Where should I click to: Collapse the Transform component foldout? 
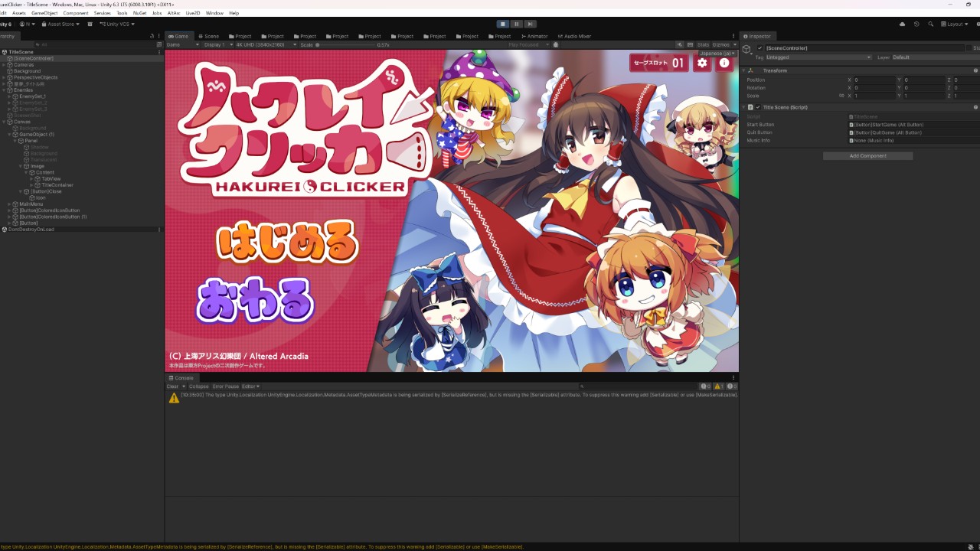coord(744,70)
